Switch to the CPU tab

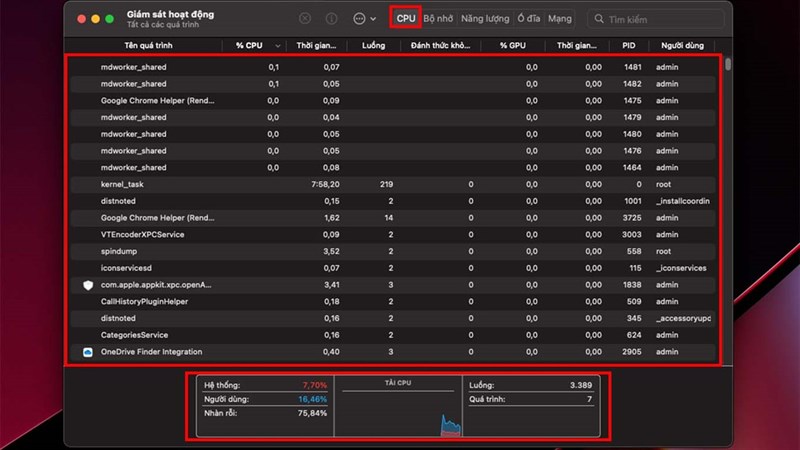405,19
